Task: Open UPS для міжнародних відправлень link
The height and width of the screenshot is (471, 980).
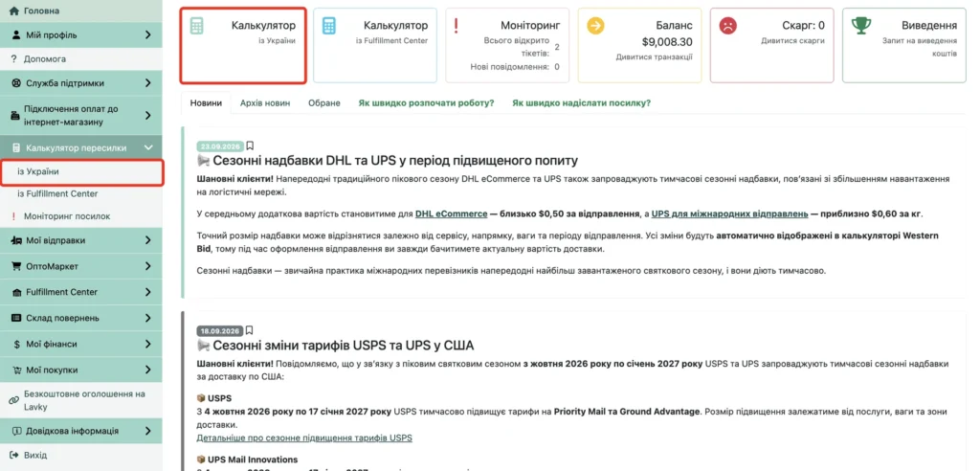Action: pos(730,213)
